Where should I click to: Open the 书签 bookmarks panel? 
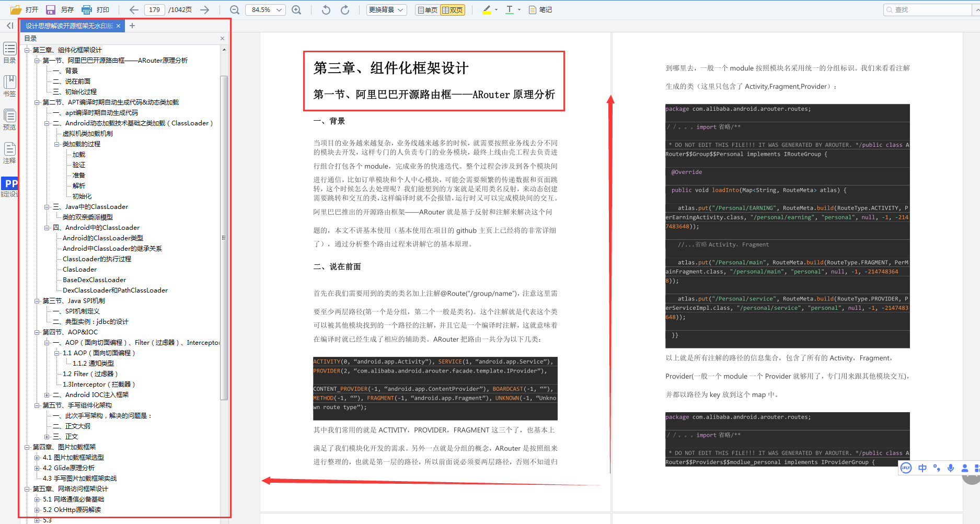[x=9, y=86]
